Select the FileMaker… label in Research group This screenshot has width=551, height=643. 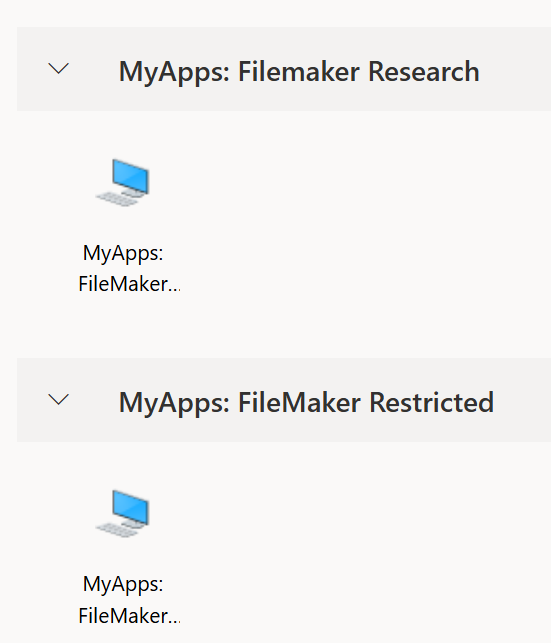[129, 284]
